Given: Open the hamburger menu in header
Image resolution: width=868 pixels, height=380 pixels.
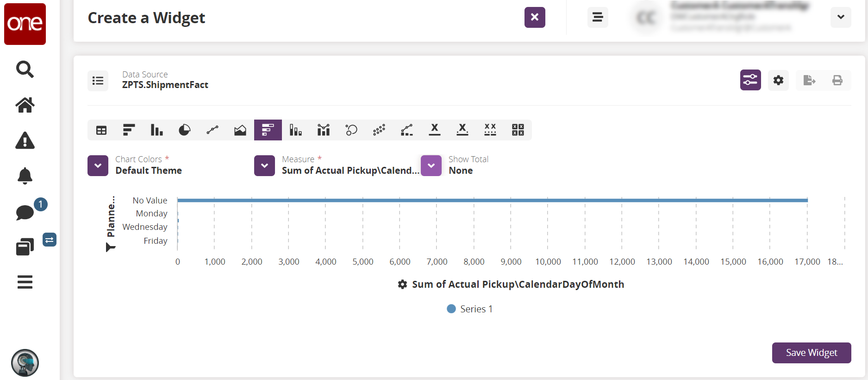Looking at the screenshot, I should point(598,18).
